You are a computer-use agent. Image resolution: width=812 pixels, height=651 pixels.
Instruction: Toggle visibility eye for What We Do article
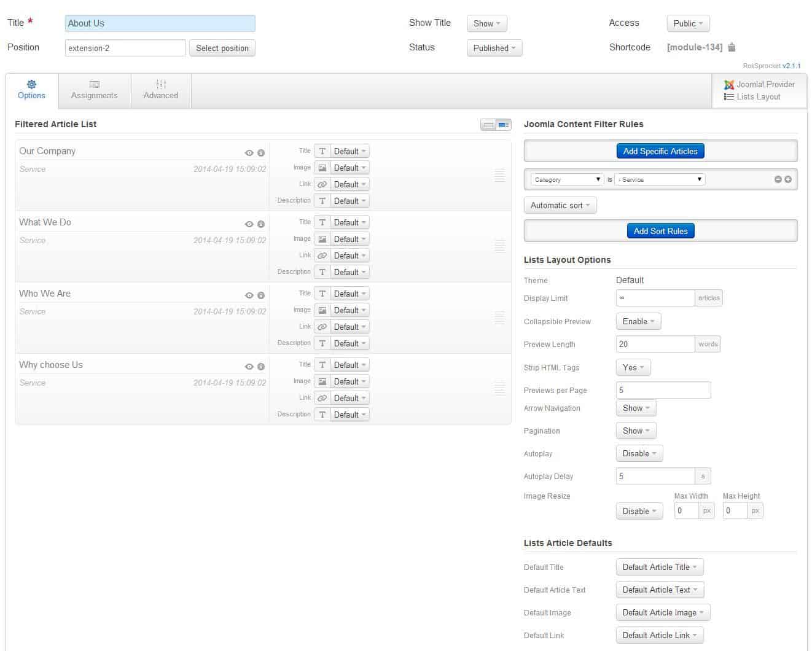(x=249, y=224)
